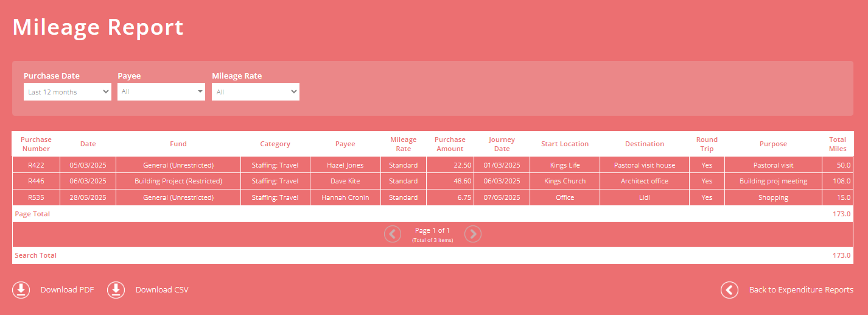Viewport: 868px width, 315px height.
Task: Click the Download PDF icon
Action: [21, 290]
